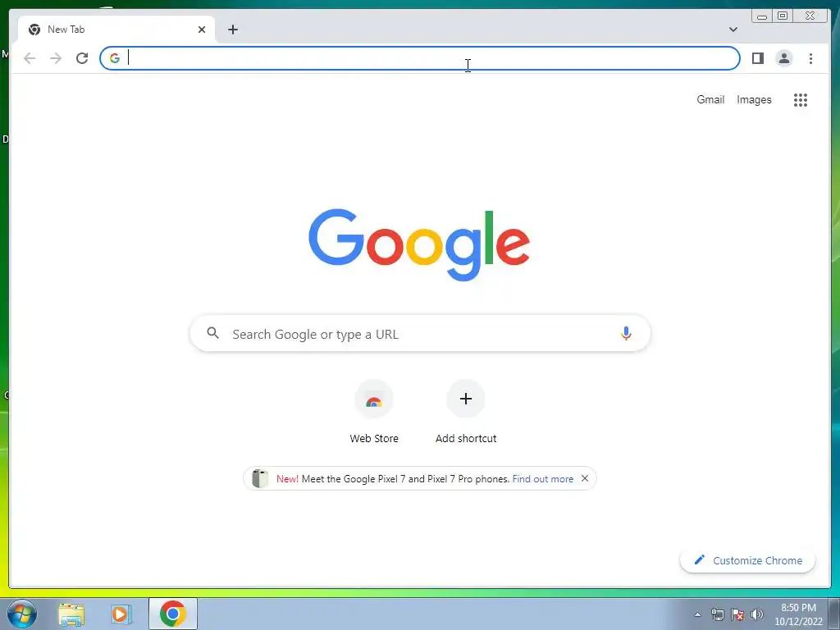The height and width of the screenshot is (630, 840).
Task: Click the browser Back arrow
Action: point(30,58)
